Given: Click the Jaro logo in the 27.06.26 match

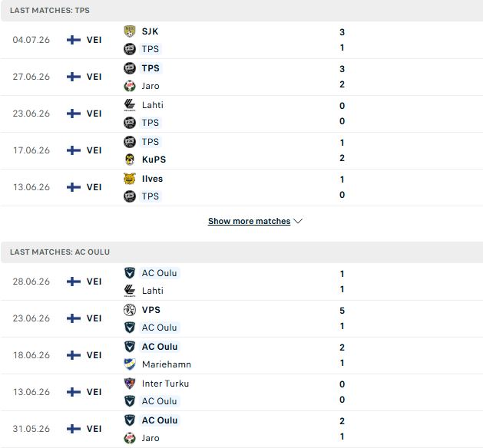Looking at the screenshot, I should (x=129, y=86).
